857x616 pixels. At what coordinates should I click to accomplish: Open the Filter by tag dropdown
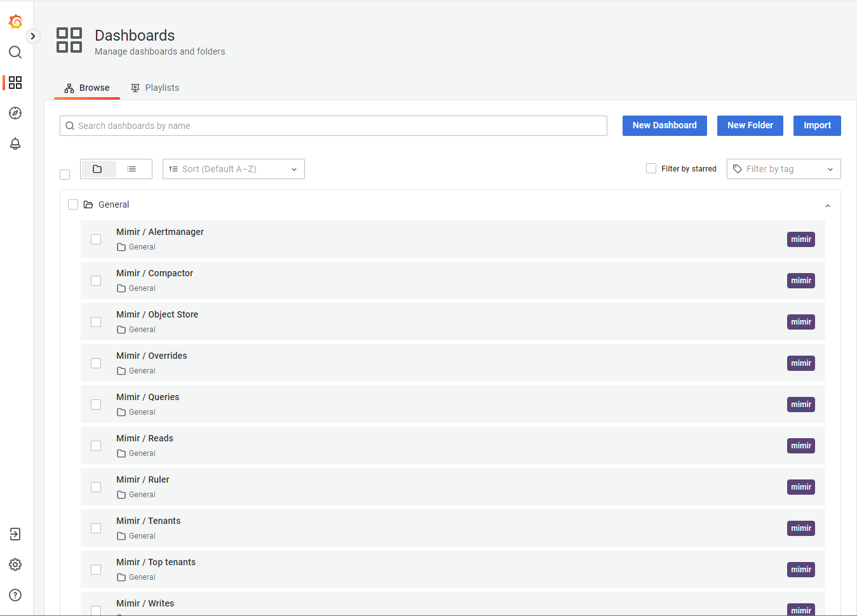tap(783, 169)
